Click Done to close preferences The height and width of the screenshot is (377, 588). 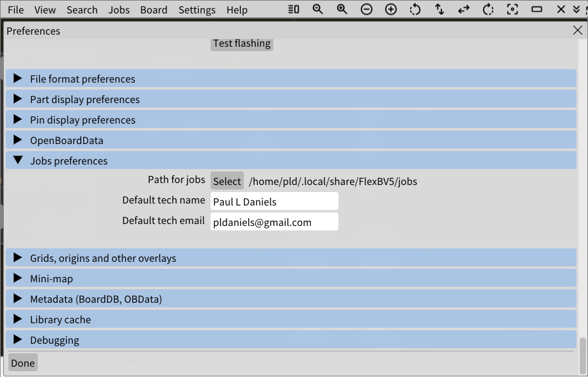(x=22, y=362)
